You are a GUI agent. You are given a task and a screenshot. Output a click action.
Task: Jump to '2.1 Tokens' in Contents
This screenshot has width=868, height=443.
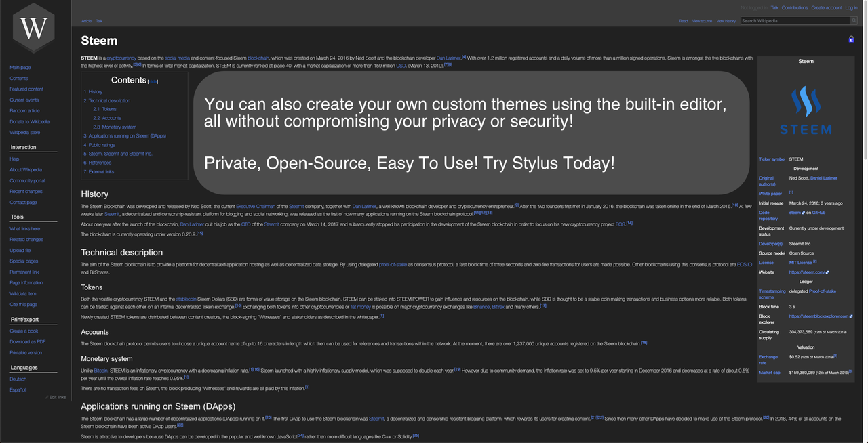click(104, 110)
